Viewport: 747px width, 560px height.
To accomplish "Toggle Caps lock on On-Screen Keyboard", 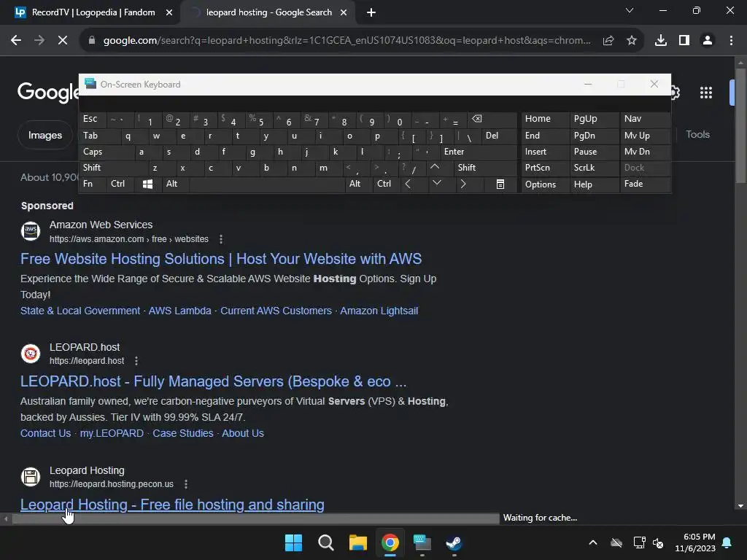I will point(106,152).
